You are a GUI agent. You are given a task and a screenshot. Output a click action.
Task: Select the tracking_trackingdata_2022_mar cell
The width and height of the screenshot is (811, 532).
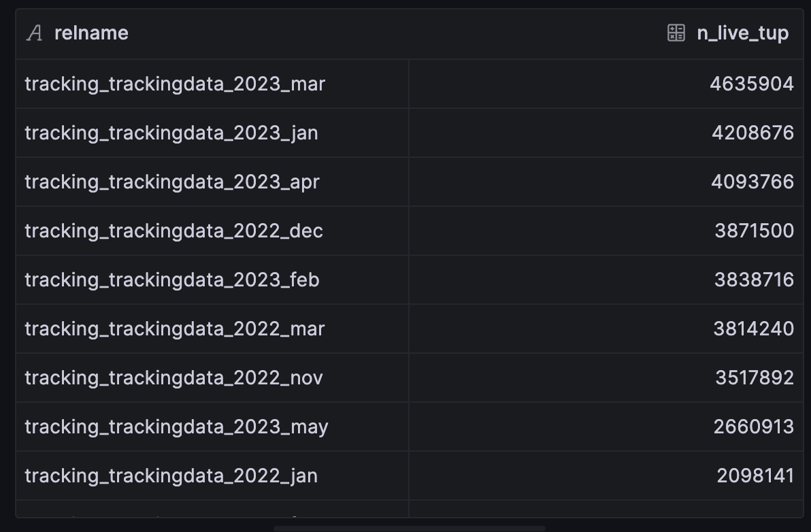pyautogui.click(x=212, y=329)
